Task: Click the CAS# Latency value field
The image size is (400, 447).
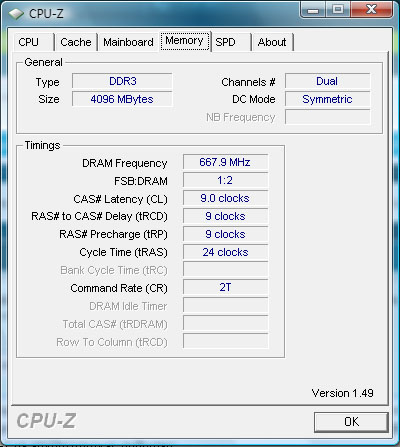Action: tap(225, 198)
